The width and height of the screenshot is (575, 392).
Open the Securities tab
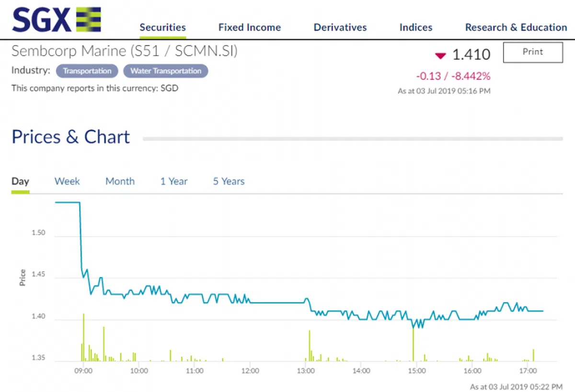coord(162,27)
